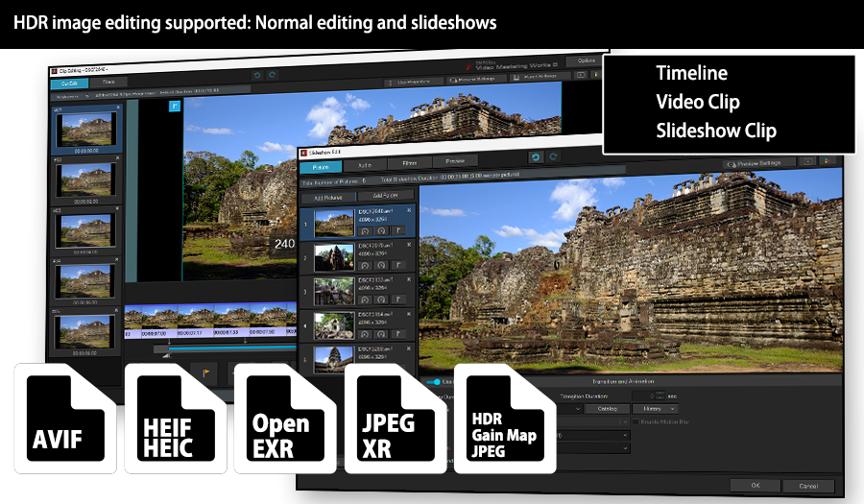Remove slideshow picture 5 with its X
864x504 pixels.
click(x=409, y=348)
